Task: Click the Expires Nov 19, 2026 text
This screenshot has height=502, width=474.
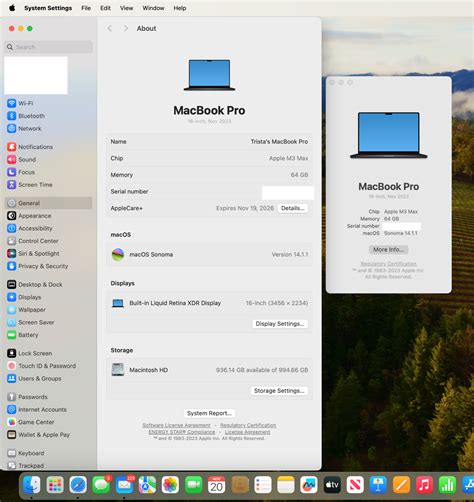Action: click(245, 208)
